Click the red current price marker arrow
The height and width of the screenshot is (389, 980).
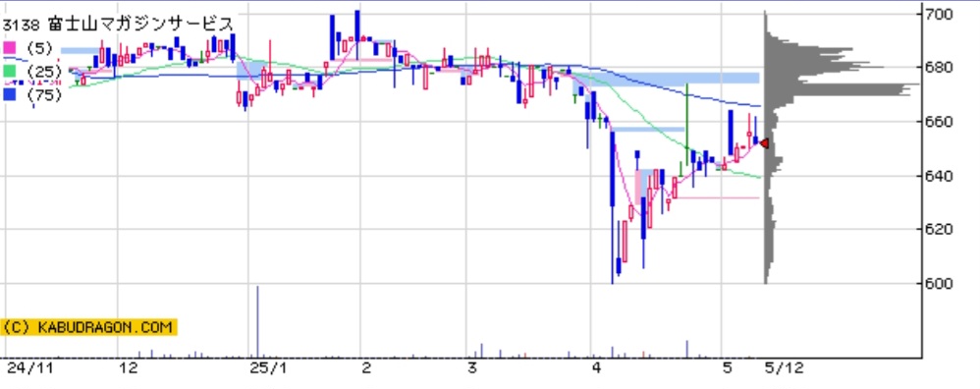click(764, 143)
